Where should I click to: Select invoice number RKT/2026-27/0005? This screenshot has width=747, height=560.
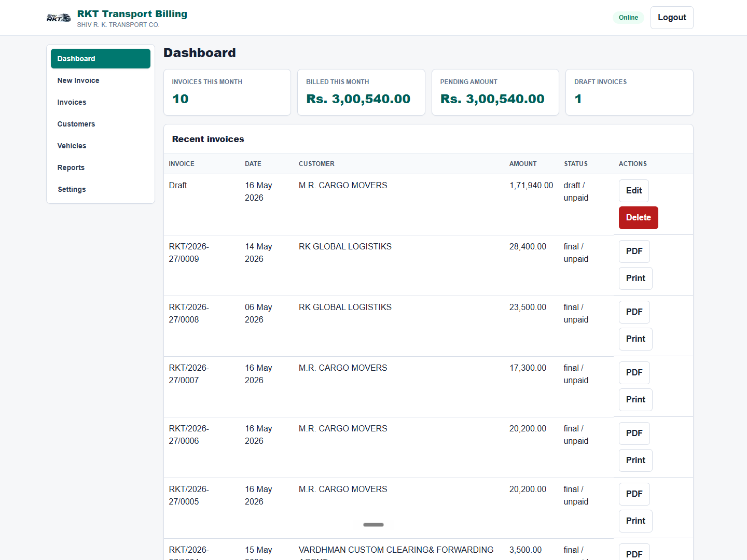pos(189,495)
